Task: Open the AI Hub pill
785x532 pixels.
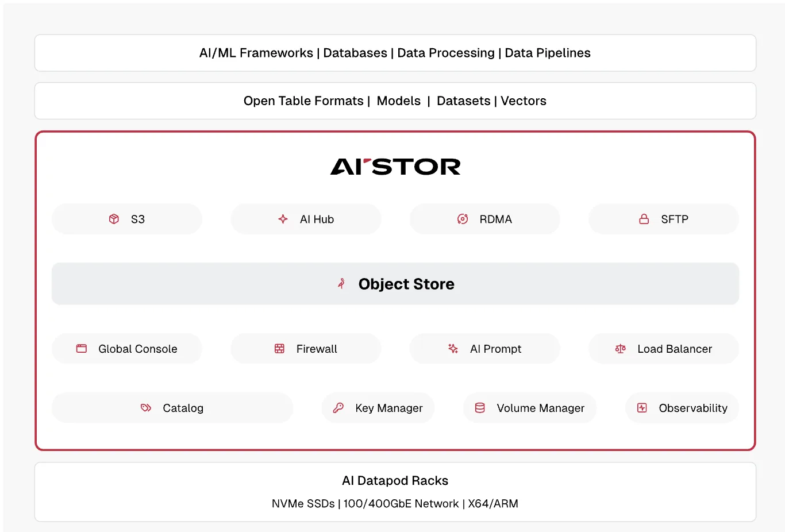Action: click(x=306, y=219)
